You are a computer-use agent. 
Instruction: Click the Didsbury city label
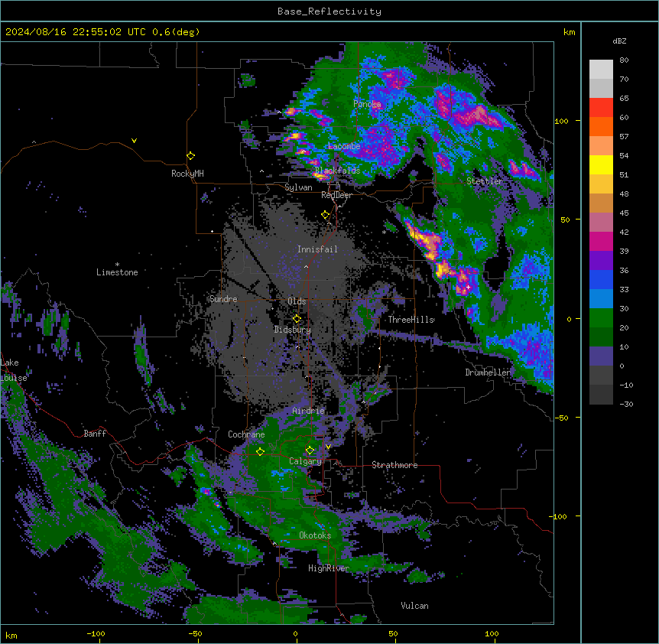(293, 330)
